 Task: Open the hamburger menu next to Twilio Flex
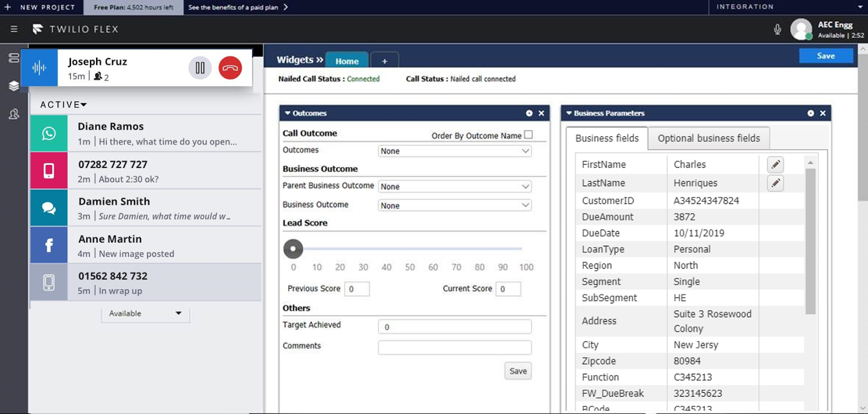pos(14,29)
